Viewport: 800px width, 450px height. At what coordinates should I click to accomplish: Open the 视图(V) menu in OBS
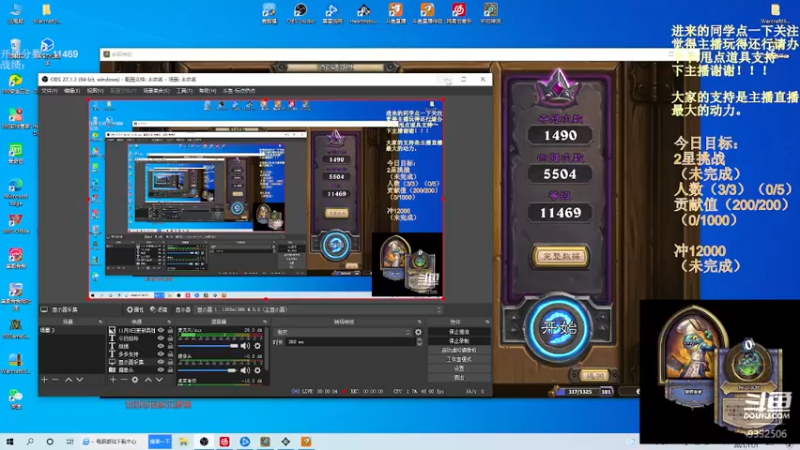(x=95, y=91)
